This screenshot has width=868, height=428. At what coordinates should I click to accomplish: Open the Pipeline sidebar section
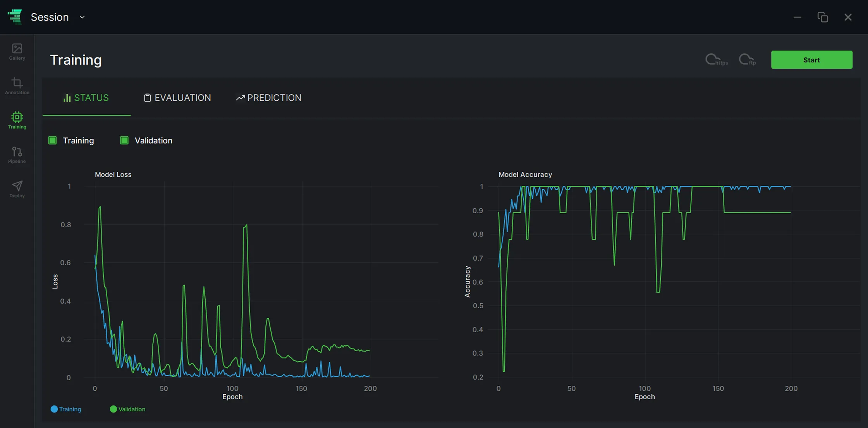click(x=17, y=155)
